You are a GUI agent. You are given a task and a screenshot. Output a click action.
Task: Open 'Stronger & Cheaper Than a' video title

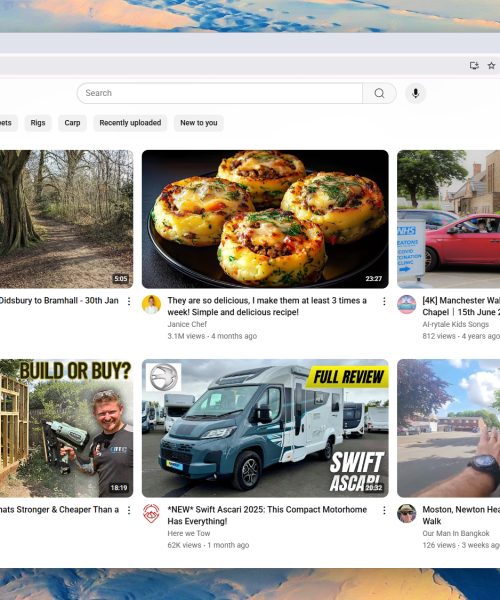coord(59,510)
